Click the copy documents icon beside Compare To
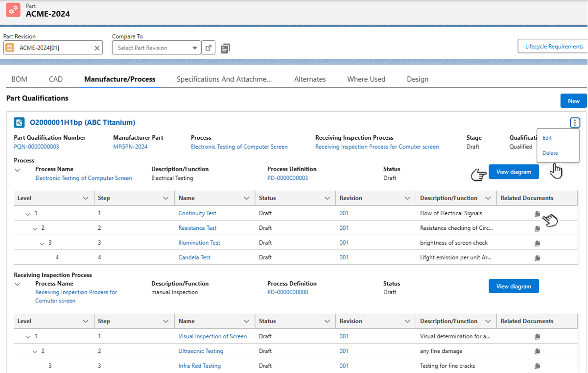Image resolution: width=588 pixels, height=373 pixels. point(225,48)
